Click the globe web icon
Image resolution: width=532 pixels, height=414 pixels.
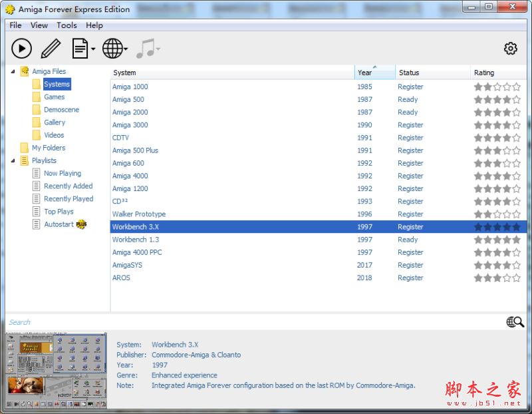(x=112, y=49)
